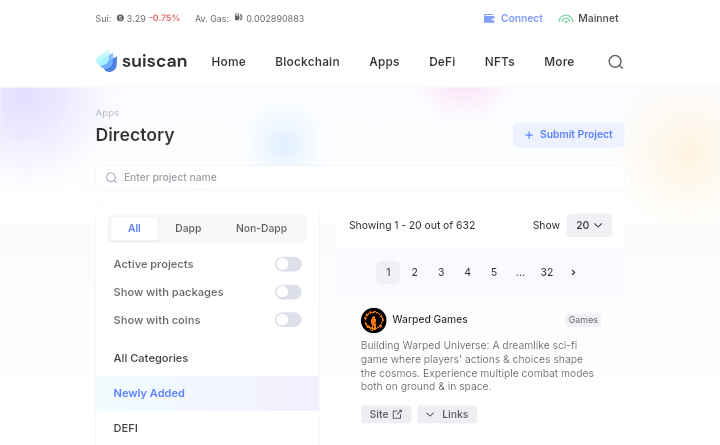Select the Newly Added category

(x=149, y=393)
